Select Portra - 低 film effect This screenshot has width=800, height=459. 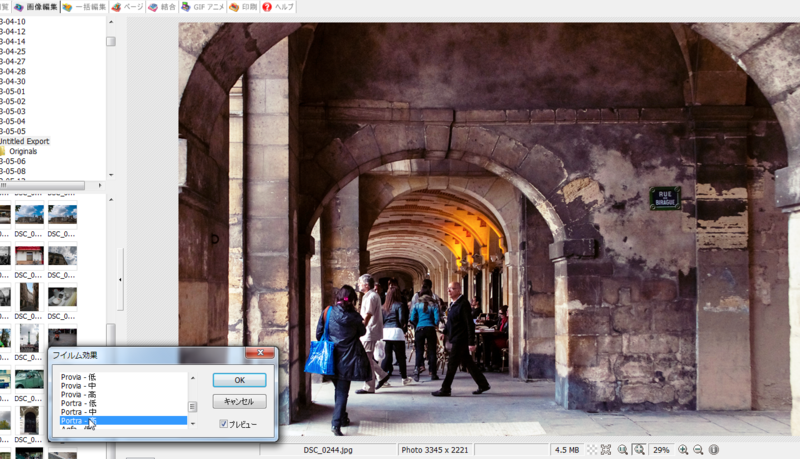tap(78, 403)
